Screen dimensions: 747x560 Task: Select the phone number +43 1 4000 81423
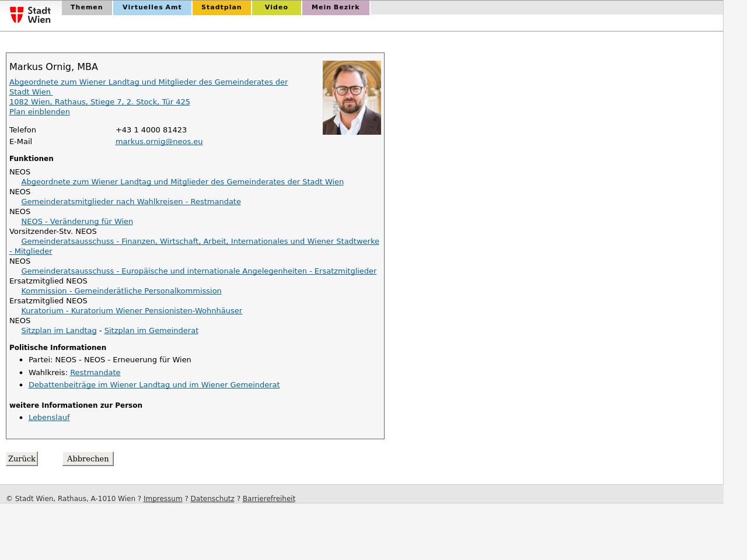tap(151, 129)
